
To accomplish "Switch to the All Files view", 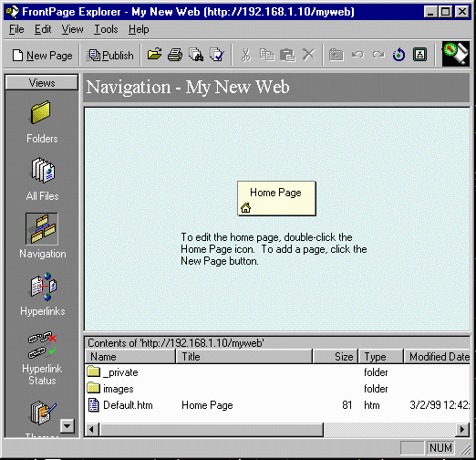I will coord(42,179).
